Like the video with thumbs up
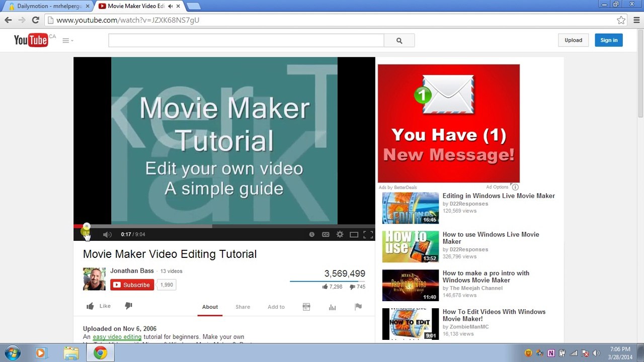The image size is (644, 362). click(x=98, y=306)
